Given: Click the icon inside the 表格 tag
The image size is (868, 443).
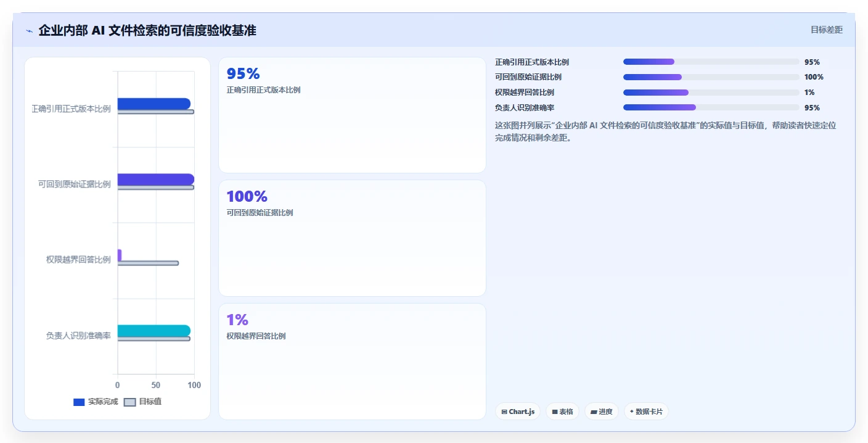Looking at the screenshot, I should [x=555, y=412].
